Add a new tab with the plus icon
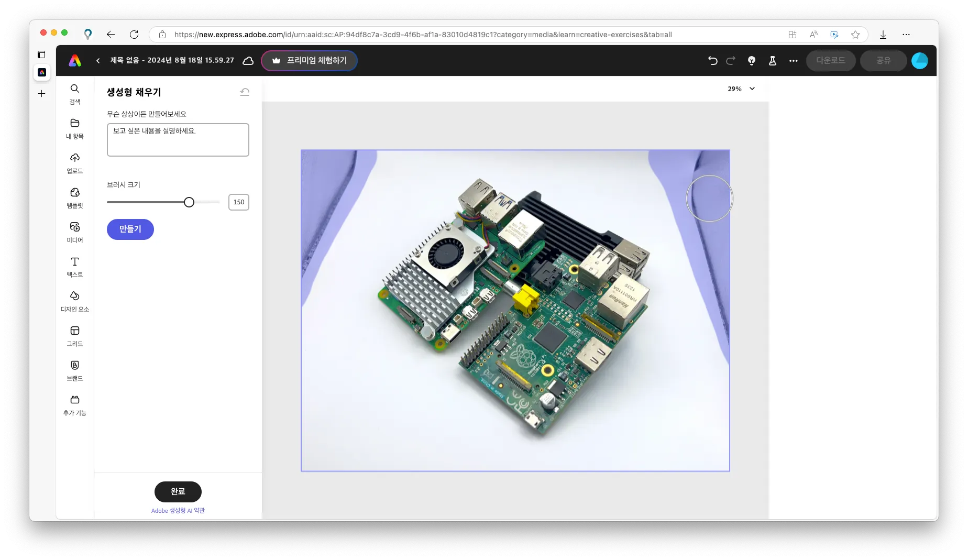The image size is (968, 560). point(42,94)
